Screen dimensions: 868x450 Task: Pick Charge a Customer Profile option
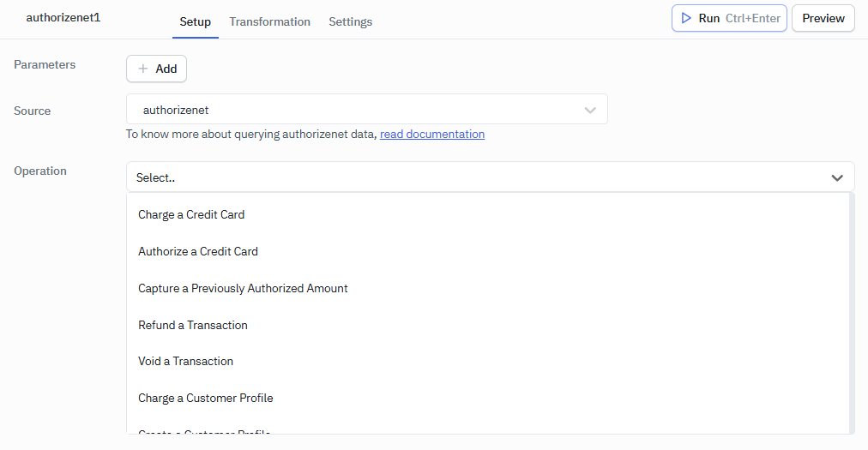coord(487,398)
